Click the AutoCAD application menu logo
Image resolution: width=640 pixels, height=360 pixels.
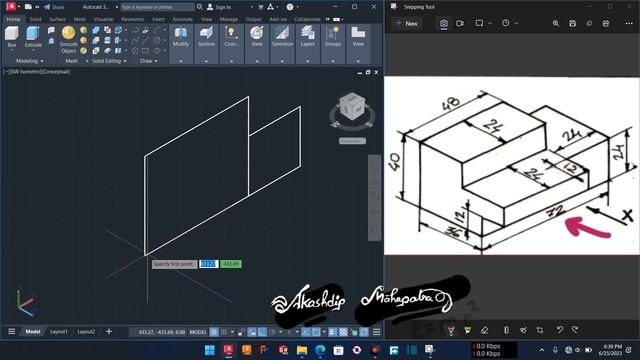point(11,7)
